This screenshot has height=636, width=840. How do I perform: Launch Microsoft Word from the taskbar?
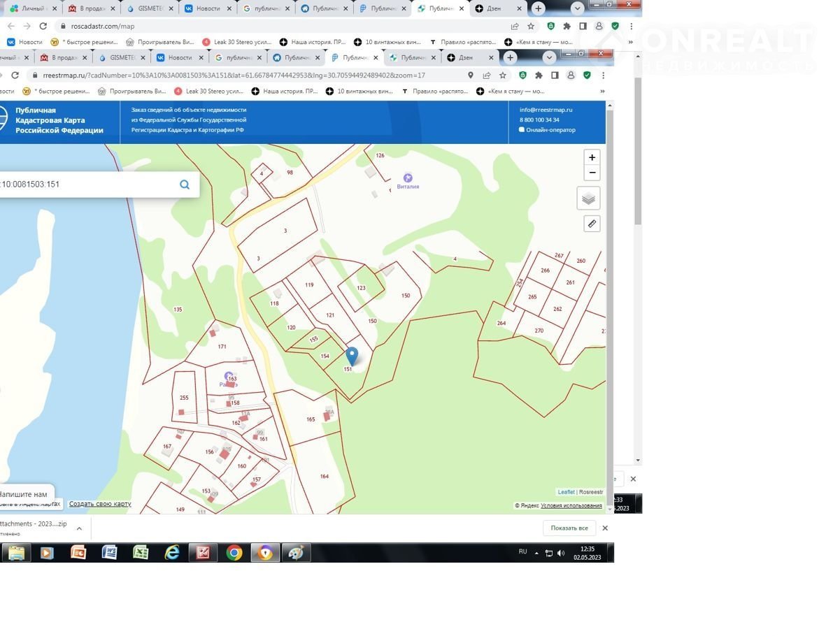point(110,553)
